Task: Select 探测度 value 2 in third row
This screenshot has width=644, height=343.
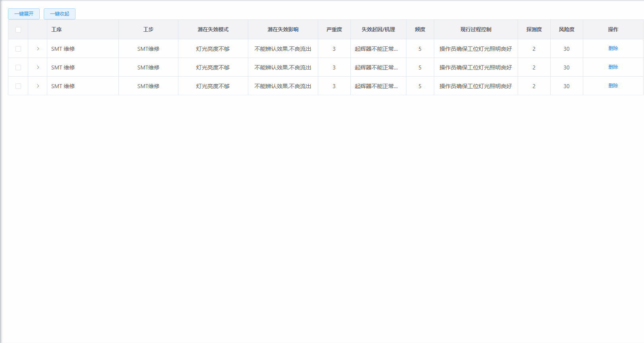Action: (534, 86)
